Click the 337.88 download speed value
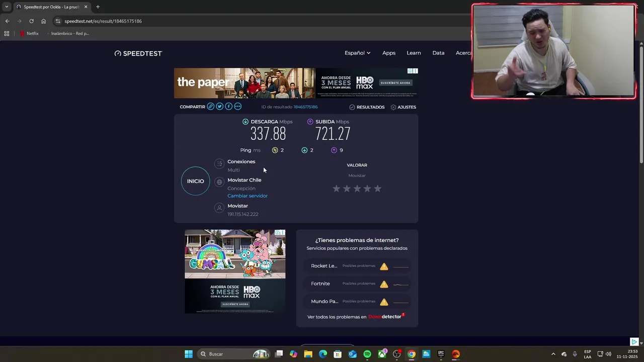The height and width of the screenshot is (362, 644). coord(268,134)
